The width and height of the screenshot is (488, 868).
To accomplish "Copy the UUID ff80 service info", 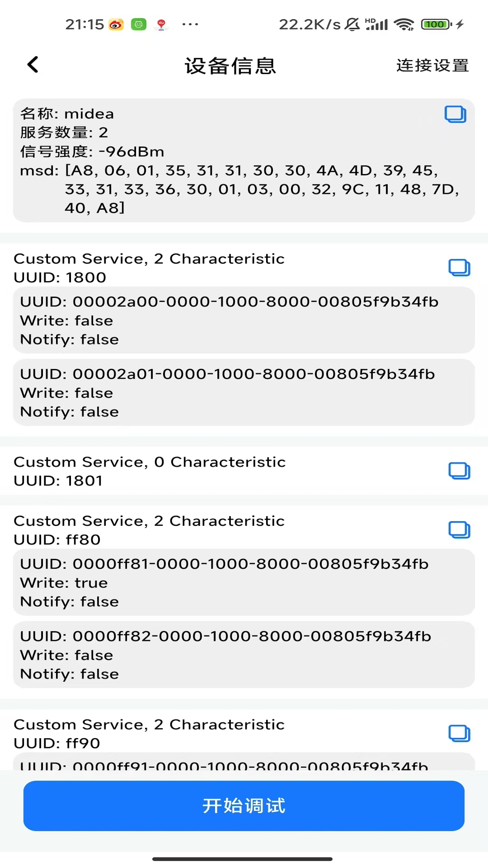I will 459,530.
